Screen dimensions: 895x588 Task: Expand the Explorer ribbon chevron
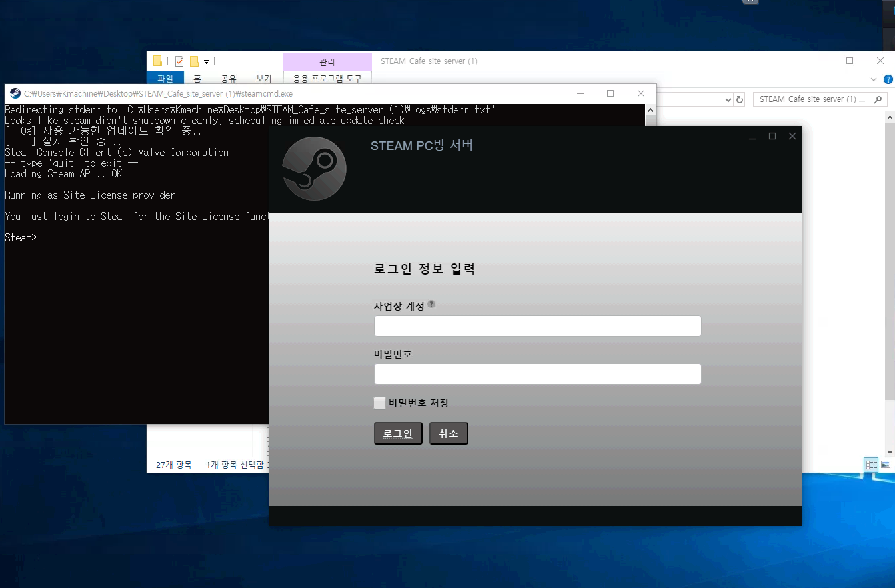874,79
